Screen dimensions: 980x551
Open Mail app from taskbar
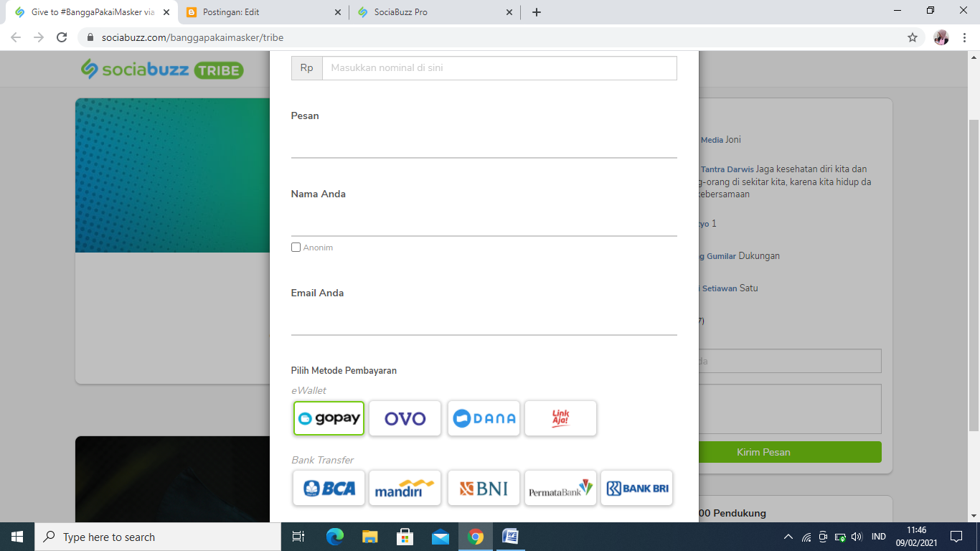click(x=440, y=537)
